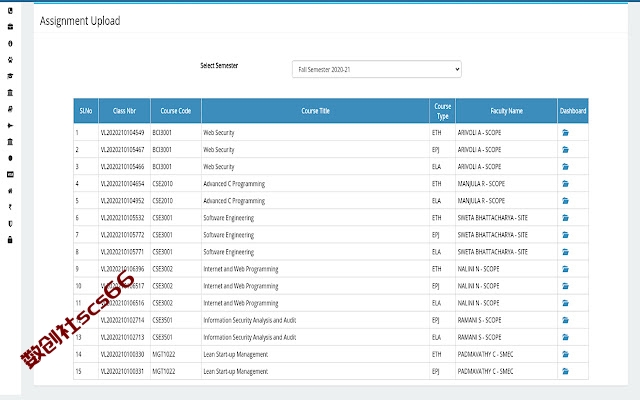This screenshot has width=640, height=400.
Task: Open dashboard folder for Software Engineering ELA
Action: (x=565, y=252)
